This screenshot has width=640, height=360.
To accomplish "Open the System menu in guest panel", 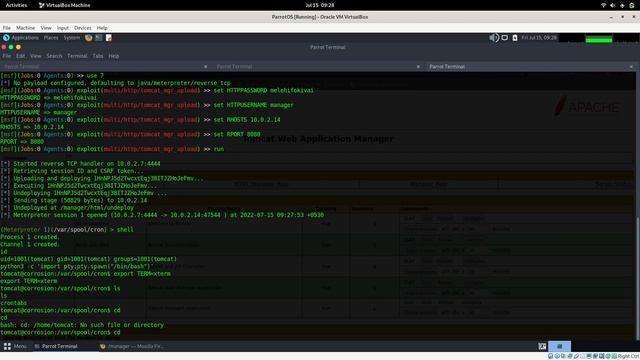I will pyautogui.click(x=71, y=38).
